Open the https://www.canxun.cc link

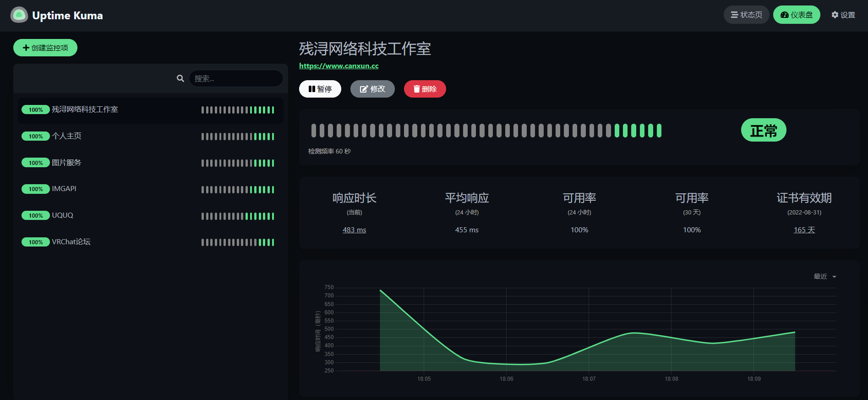(x=338, y=66)
